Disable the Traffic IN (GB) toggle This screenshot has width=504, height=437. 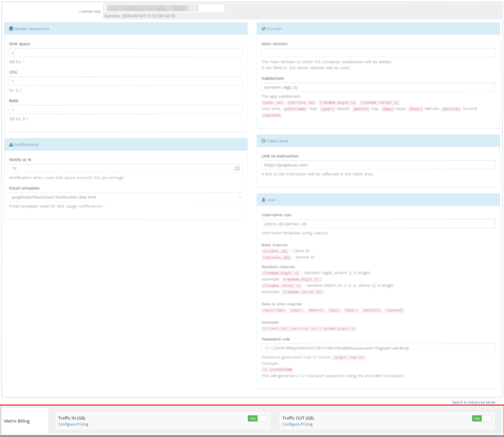pyautogui.click(x=257, y=418)
